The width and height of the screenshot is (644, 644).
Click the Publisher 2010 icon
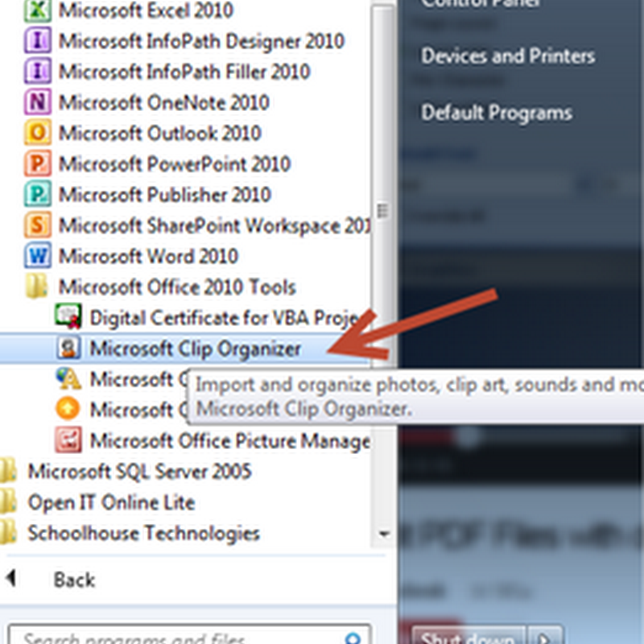coord(37,194)
